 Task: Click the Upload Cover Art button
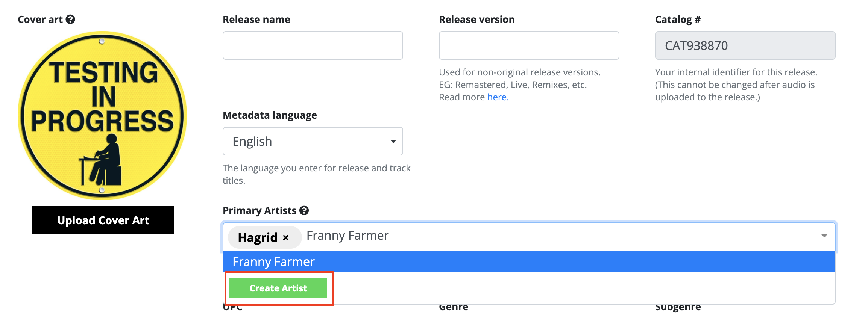[x=103, y=220]
